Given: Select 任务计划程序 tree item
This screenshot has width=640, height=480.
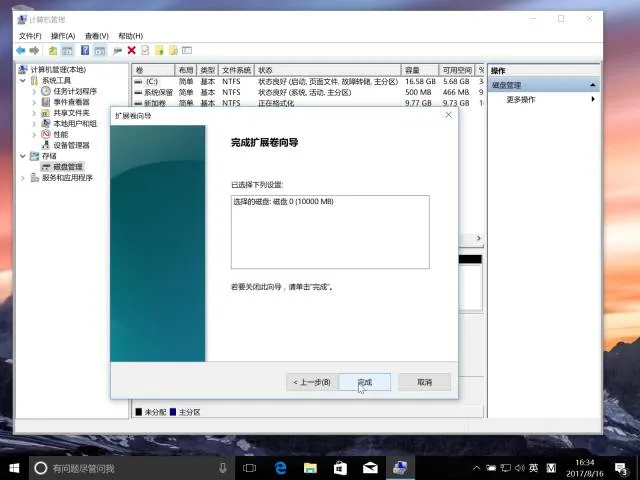Looking at the screenshot, I should tap(75, 91).
